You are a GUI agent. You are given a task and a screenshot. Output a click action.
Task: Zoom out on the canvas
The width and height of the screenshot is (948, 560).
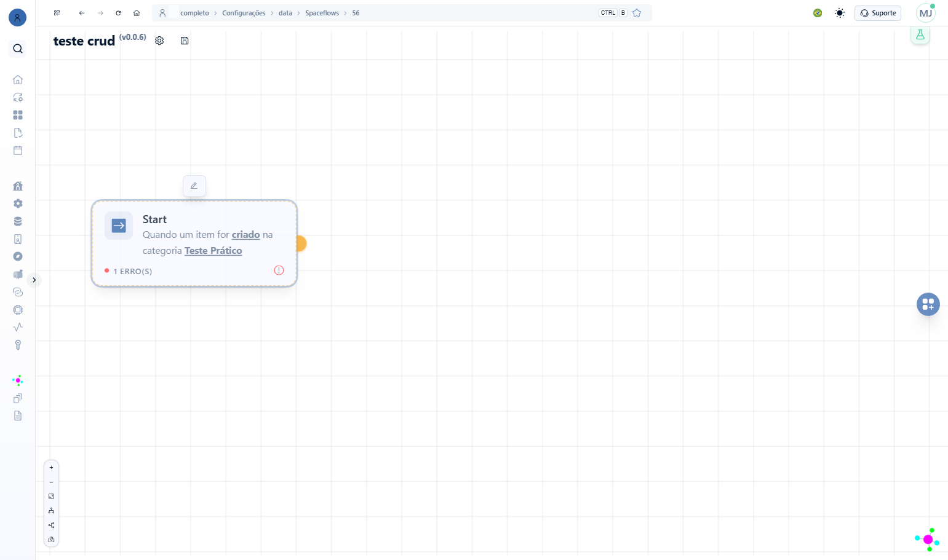pyautogui.click(x=51, y=482)
